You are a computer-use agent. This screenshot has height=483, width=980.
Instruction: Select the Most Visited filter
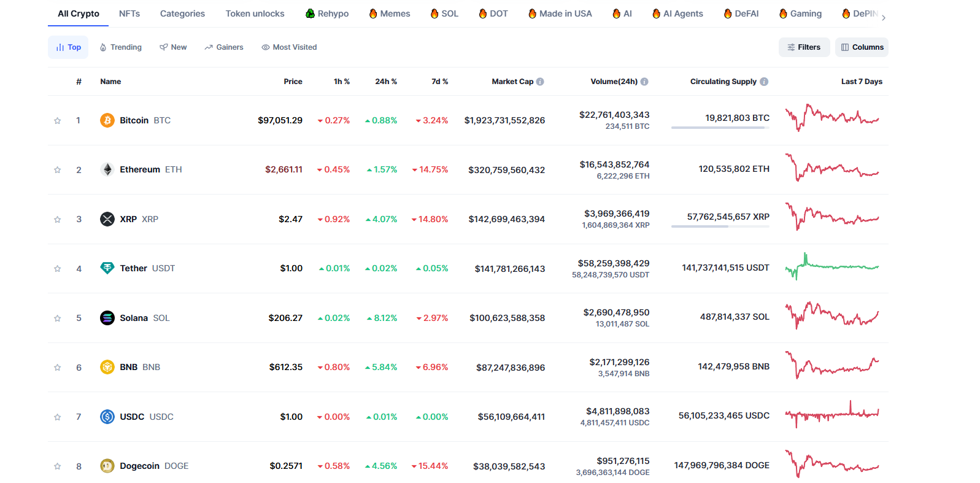point(289,47)
